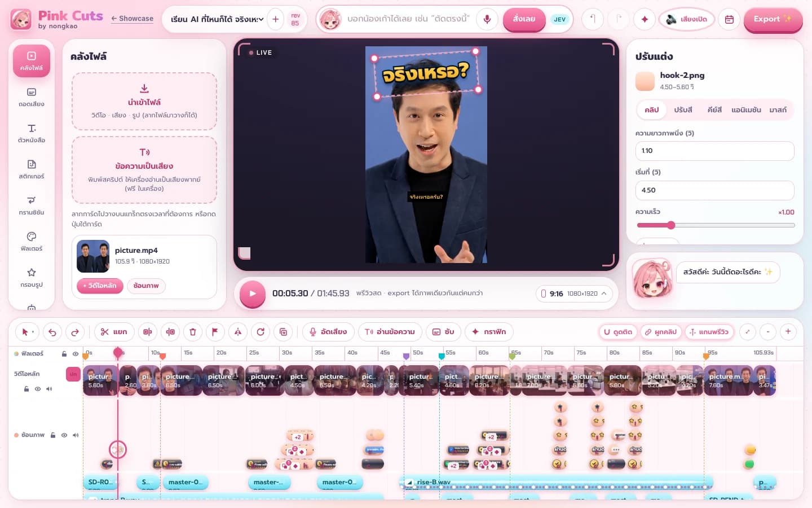Click the undo arrow in timeline toolbar
This screenshot has height=508, width=812.
pos(52,332)
